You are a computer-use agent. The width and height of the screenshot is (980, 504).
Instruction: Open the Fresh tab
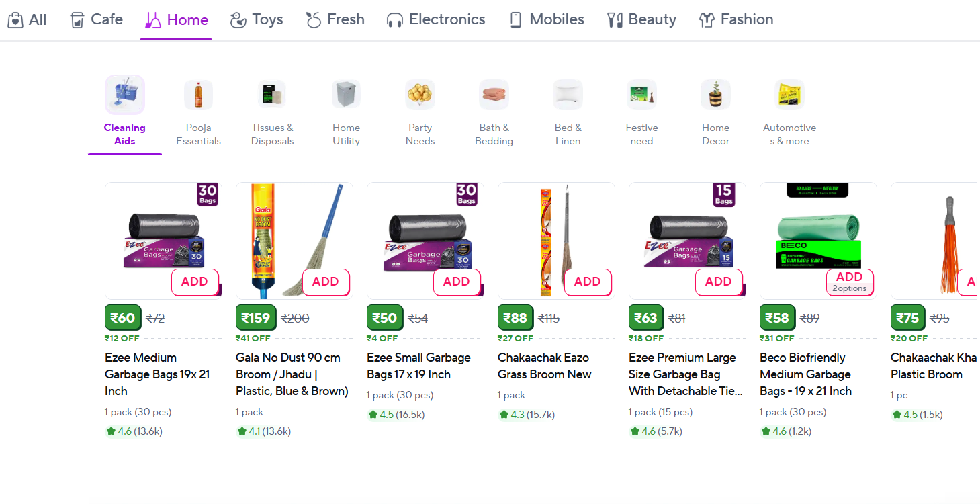point(335,19)
